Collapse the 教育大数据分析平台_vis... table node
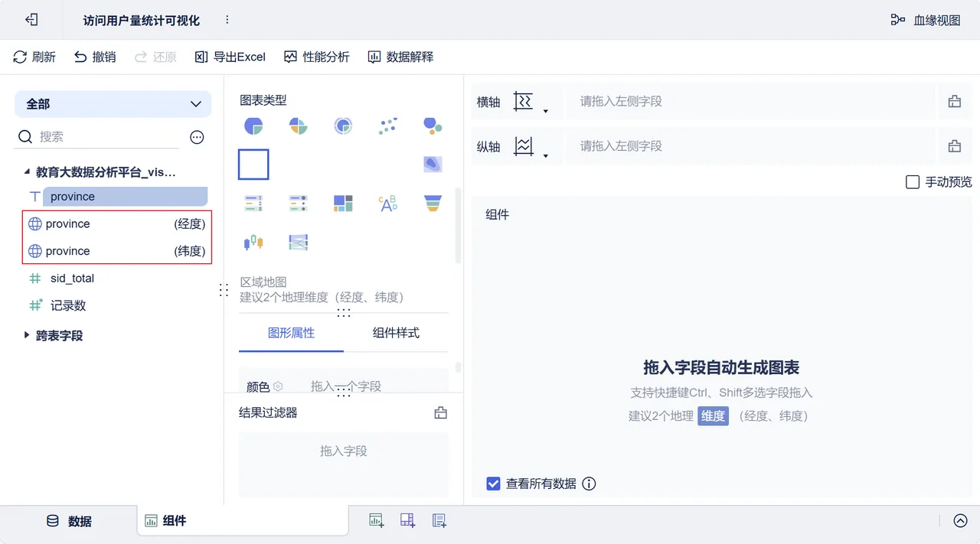The width and height of the screenshot is (980, 544). [27, 172]
